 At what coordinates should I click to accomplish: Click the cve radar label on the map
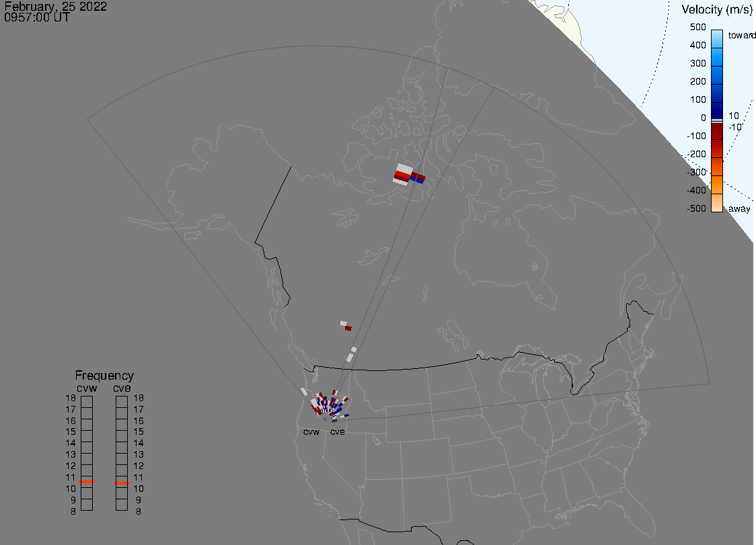tap(338, 431)
